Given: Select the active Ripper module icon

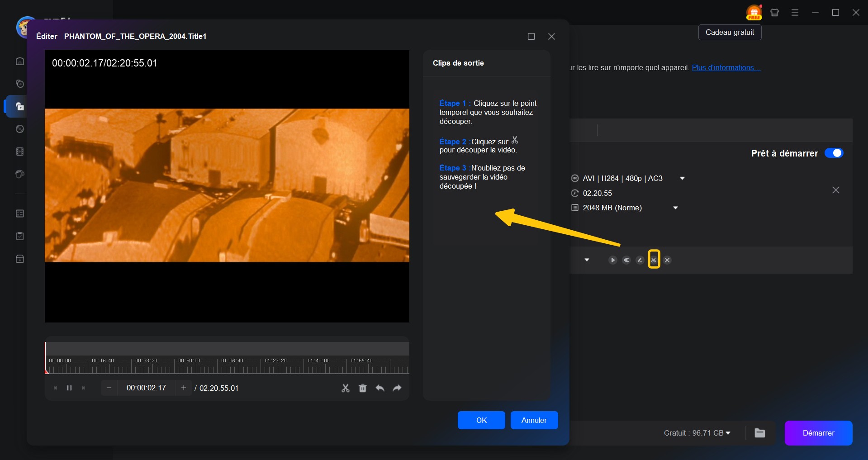Looking at the screenshot, I should tap(20, 106).
